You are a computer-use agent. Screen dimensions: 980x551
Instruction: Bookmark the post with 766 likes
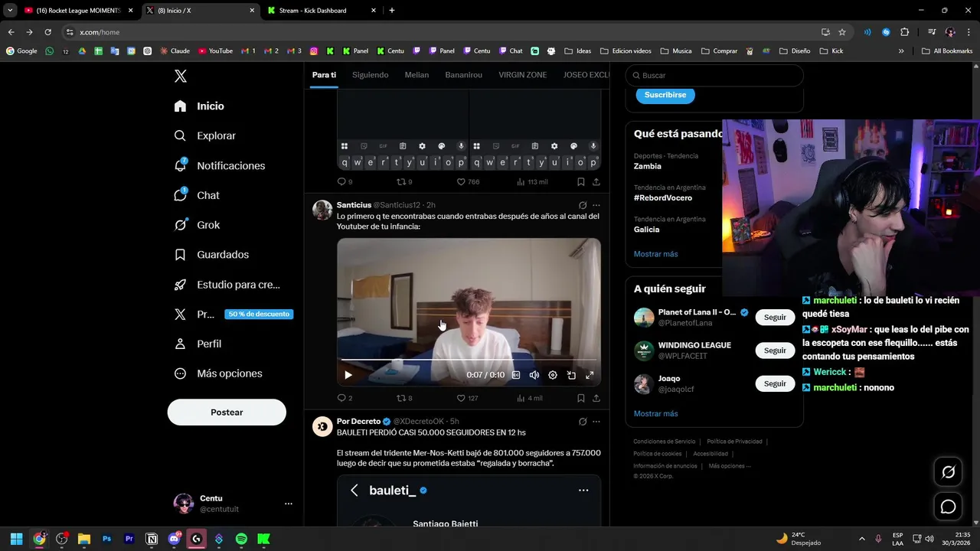pos(581,182)
